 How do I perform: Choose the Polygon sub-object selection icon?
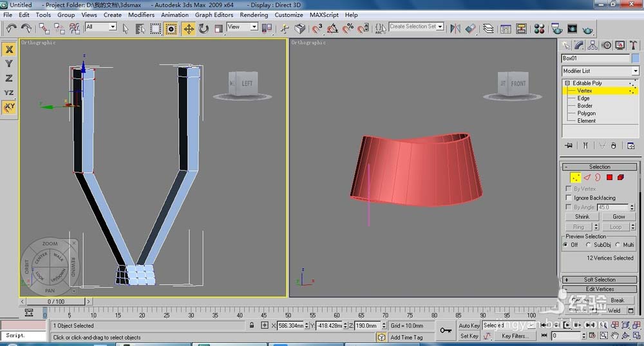(609, 177)
